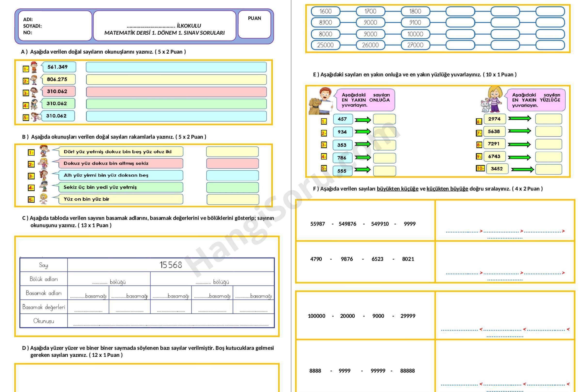Click the number 55987
This screenshot has width=582, height=392.
(318, 224)
